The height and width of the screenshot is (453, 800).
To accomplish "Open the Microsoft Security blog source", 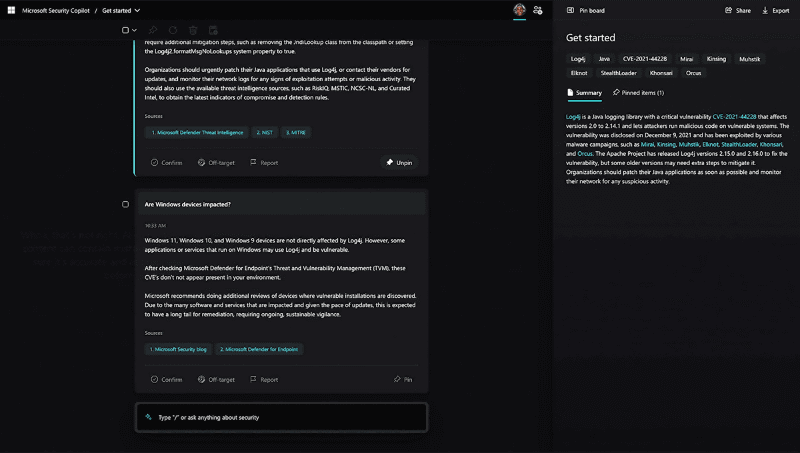I will pyautogui.click(x=178, y=349).
